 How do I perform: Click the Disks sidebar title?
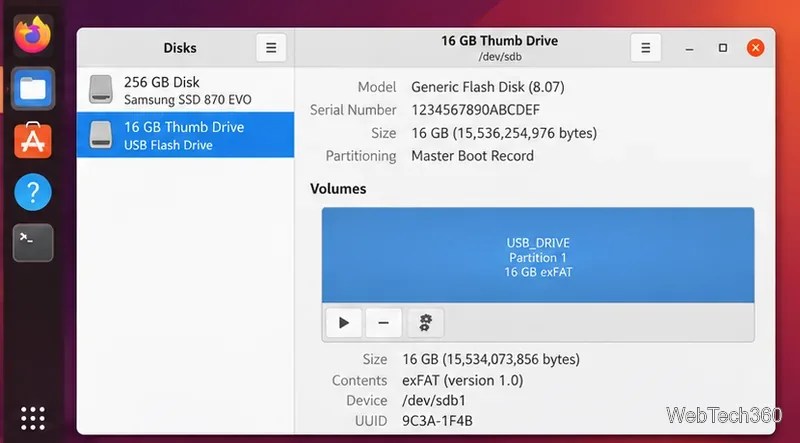click(180, 48)
